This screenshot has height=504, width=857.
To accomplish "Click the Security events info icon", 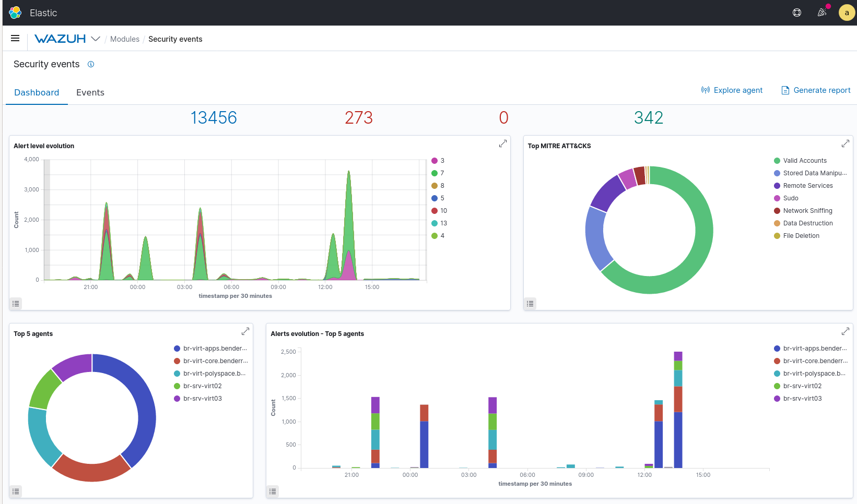I will coord(91,64).
